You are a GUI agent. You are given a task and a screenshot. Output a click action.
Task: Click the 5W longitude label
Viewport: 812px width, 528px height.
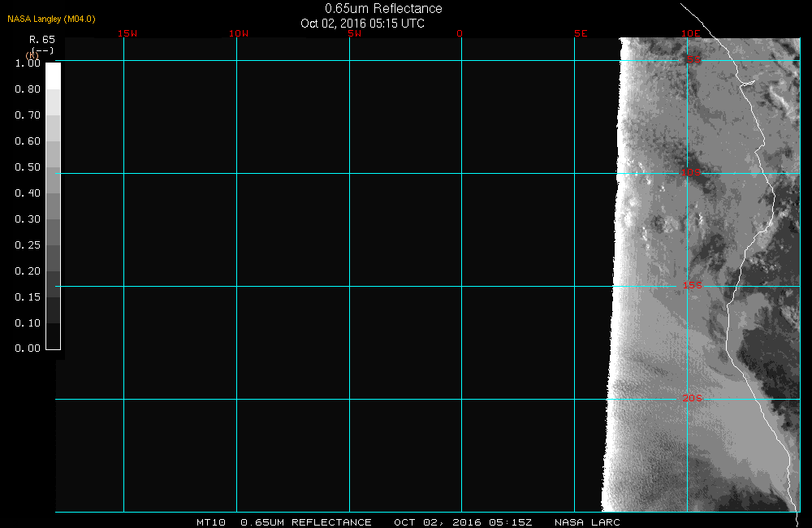pyautogui.click(x=353, y=33)
